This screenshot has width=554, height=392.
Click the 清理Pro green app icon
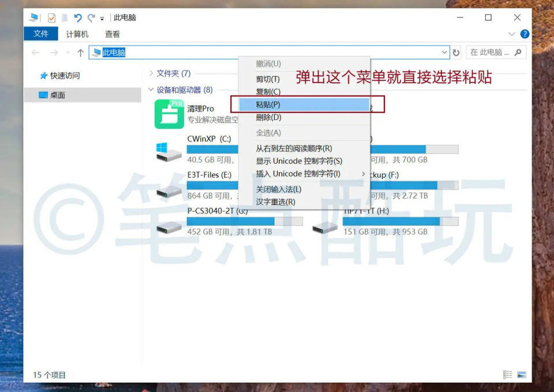point(169,114)
